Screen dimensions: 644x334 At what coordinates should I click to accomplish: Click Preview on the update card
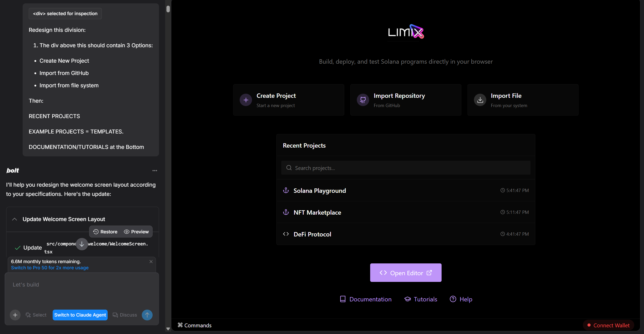(x=136, y=232)
